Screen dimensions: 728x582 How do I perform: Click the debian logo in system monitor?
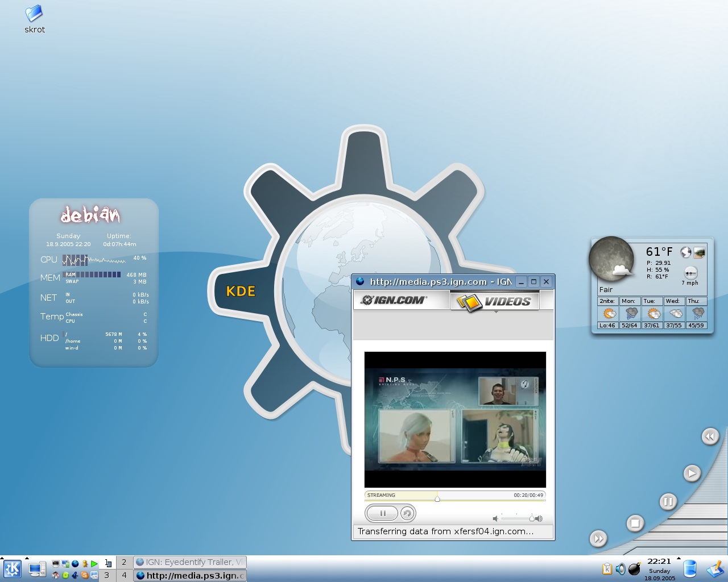tap(90, 215)
